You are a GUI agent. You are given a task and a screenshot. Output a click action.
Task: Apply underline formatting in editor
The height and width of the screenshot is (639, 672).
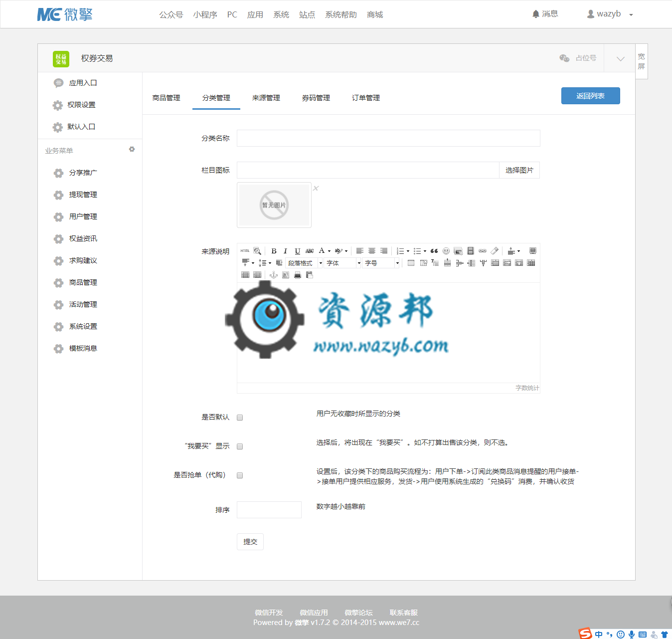click(x=298, y=251)
